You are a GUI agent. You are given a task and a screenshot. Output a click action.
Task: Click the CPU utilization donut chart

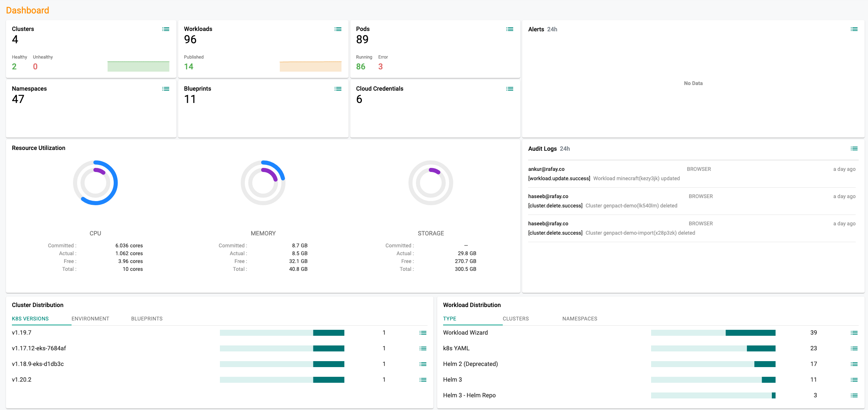(95, 183)
